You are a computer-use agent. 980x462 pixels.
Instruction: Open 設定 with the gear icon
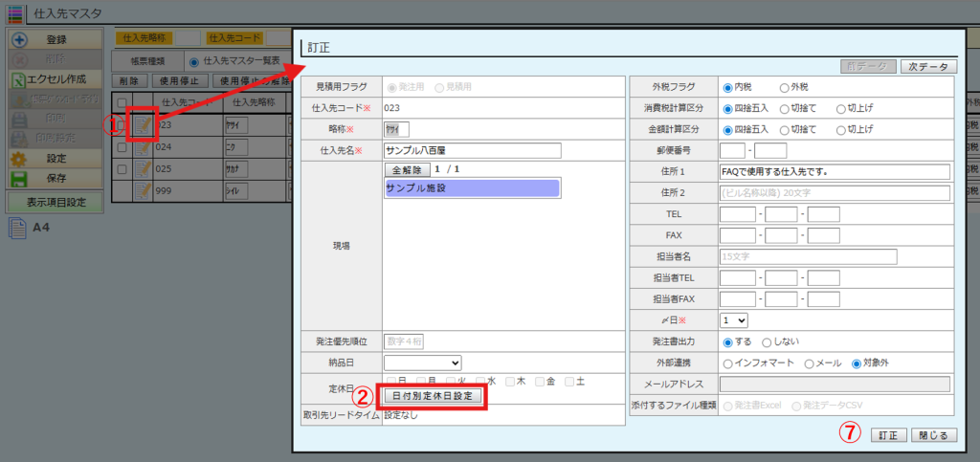click(19, 158)
